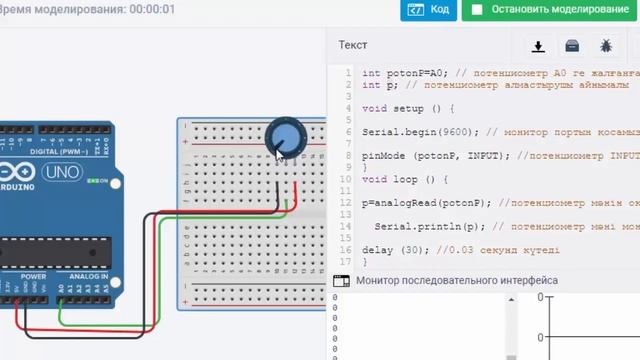This screenshot has height=360, width=640.
Task: Click line number 17 in the gutter
Action: [345, 262]
